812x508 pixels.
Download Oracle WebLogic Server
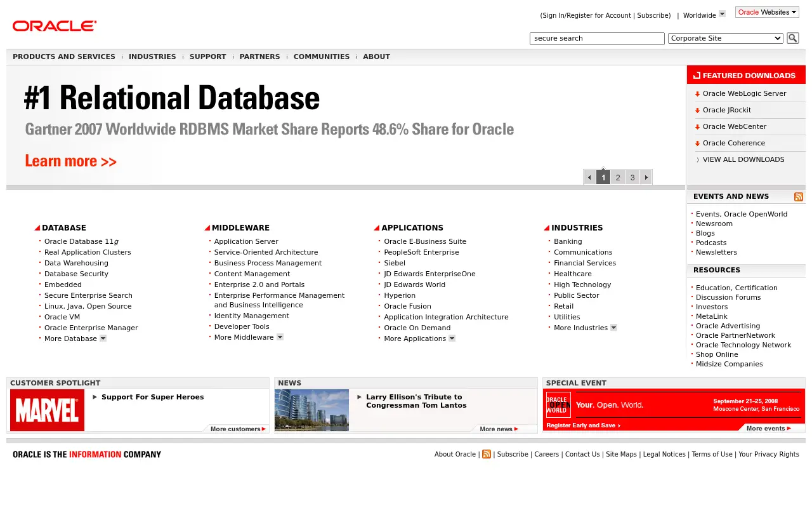744,93
